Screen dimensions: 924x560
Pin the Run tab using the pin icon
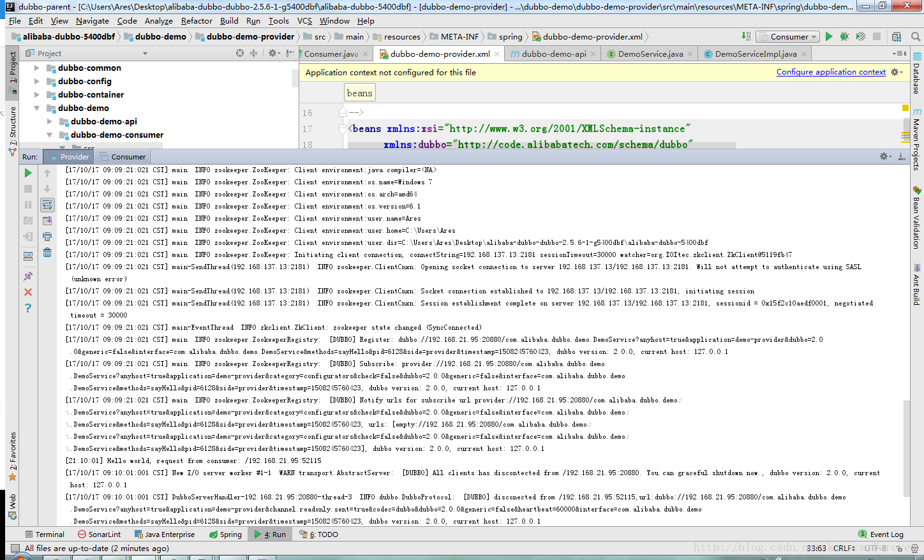point(28,276)
